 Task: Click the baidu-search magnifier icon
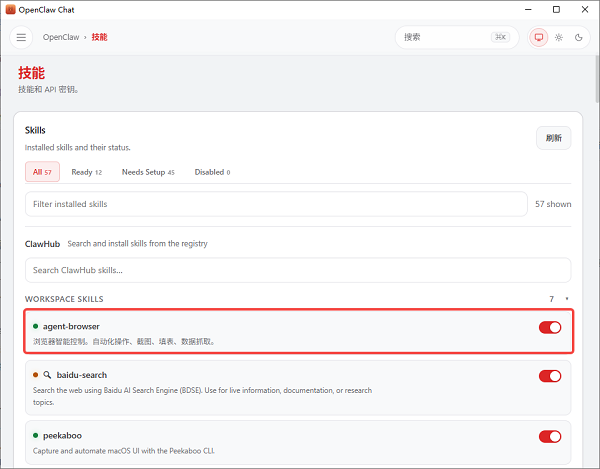point(47,375)
